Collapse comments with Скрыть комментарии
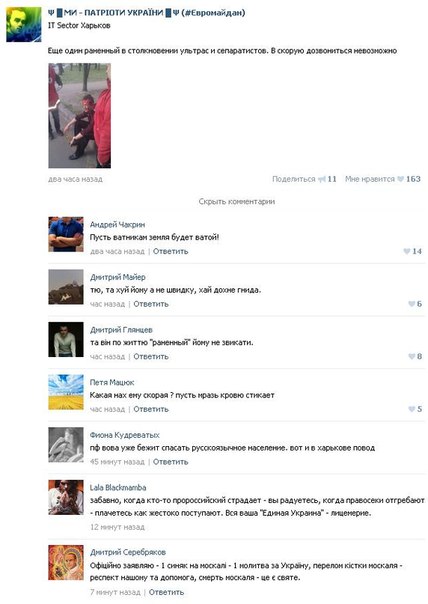 point(237,201)
